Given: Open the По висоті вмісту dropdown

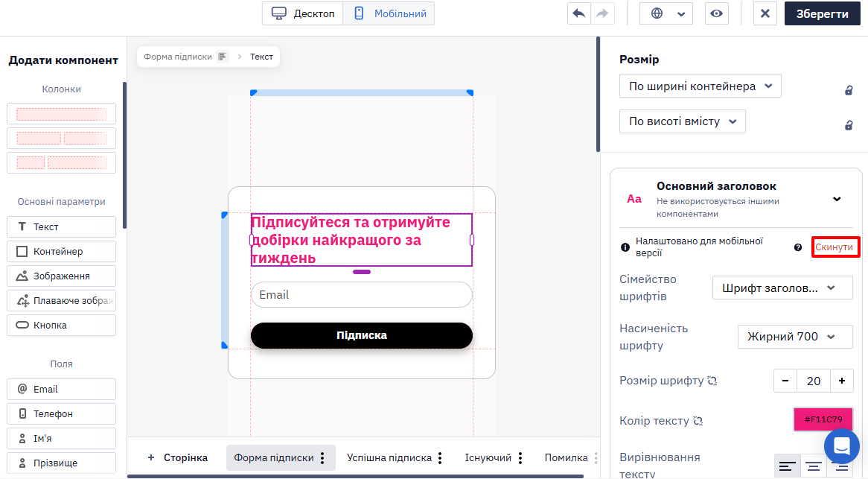Looking at the screenshot, I should pos(683,121).
